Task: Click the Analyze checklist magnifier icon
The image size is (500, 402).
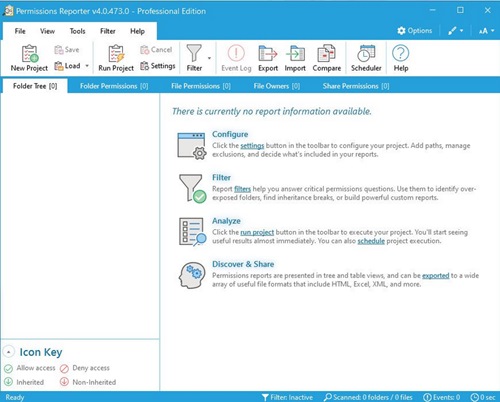Action: (192, 232)
